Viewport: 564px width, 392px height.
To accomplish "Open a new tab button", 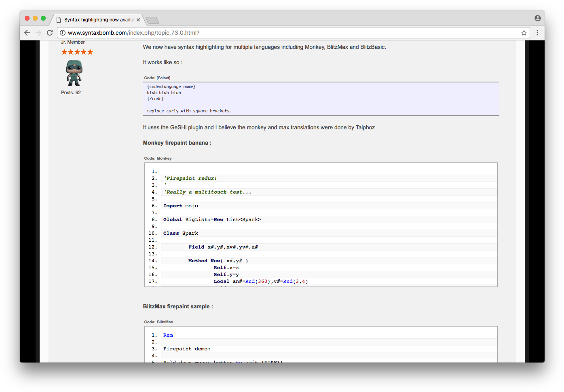I will [x=152, y=20].
